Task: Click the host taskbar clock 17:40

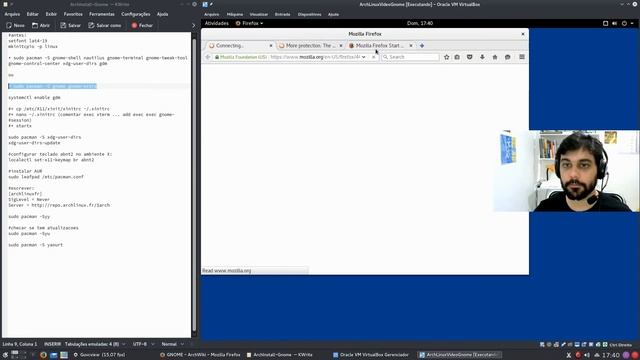Action: point(611,355)
